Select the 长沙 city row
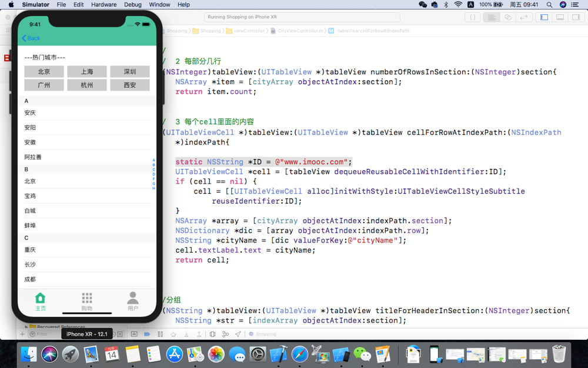This screenshot has width=588, height=368. [87, 264]
